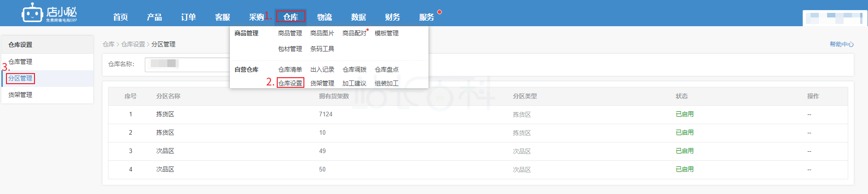Open the 仓库 top menu
868x194 pixels.
[x=291, y=17]
